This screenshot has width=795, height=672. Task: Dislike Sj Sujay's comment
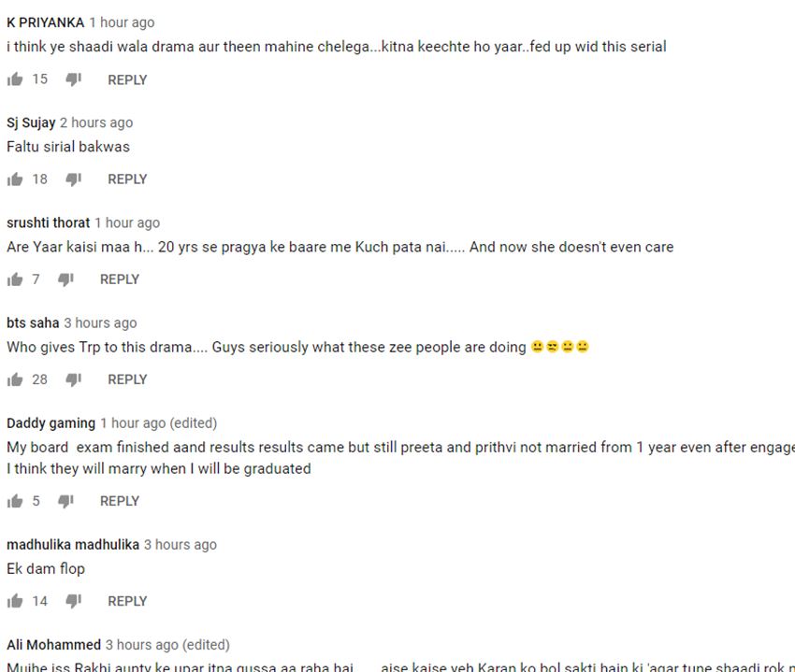(x=73, y=179)
